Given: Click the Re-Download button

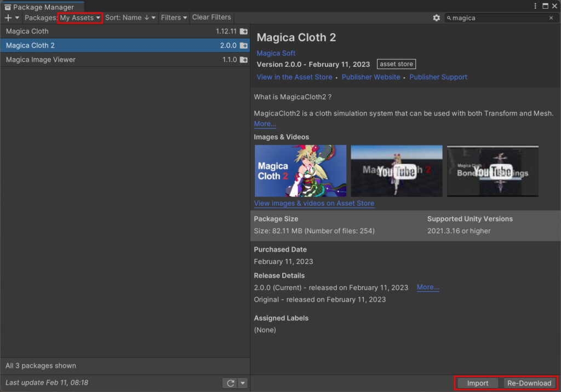Looking at the screenshot, I should tap(529, 383).
